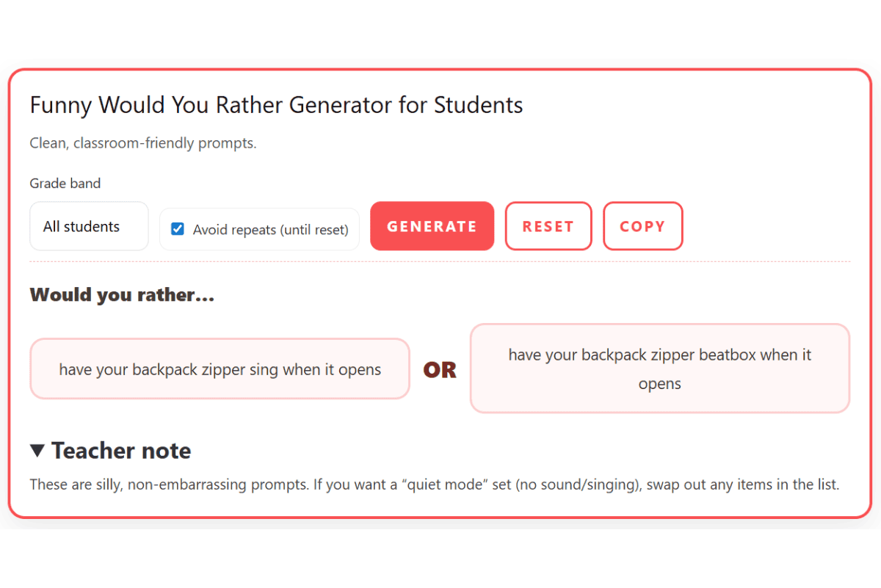
Task: Click the OR divider between options
Action: pos(439,370)
